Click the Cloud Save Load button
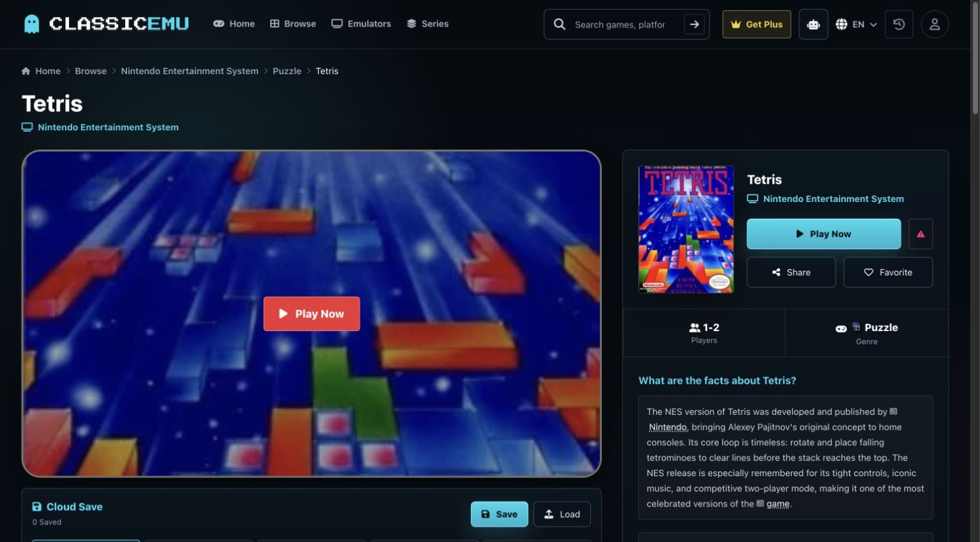This screenshot has width=980, height=542. (562, 514)
